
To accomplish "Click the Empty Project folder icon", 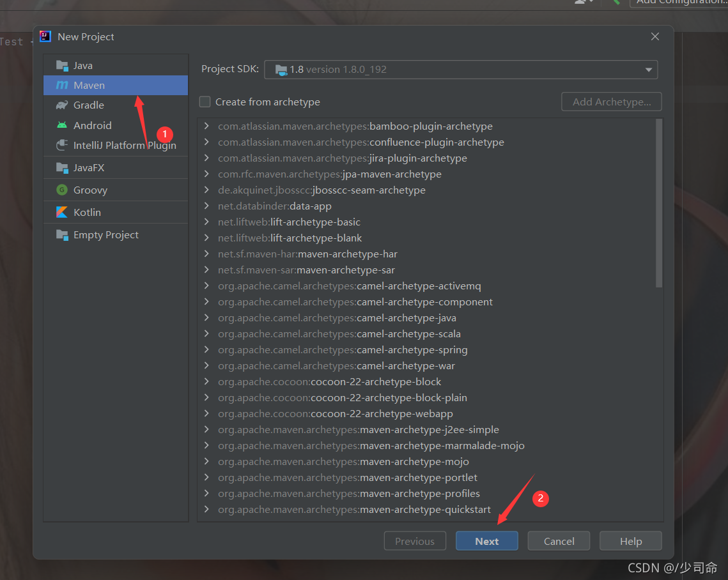I will coord(62,235).
